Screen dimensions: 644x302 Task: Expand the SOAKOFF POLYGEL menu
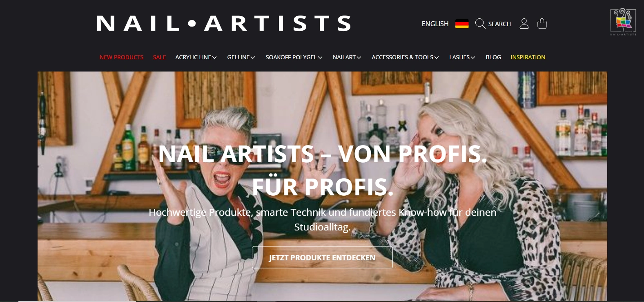pos(294,57)
